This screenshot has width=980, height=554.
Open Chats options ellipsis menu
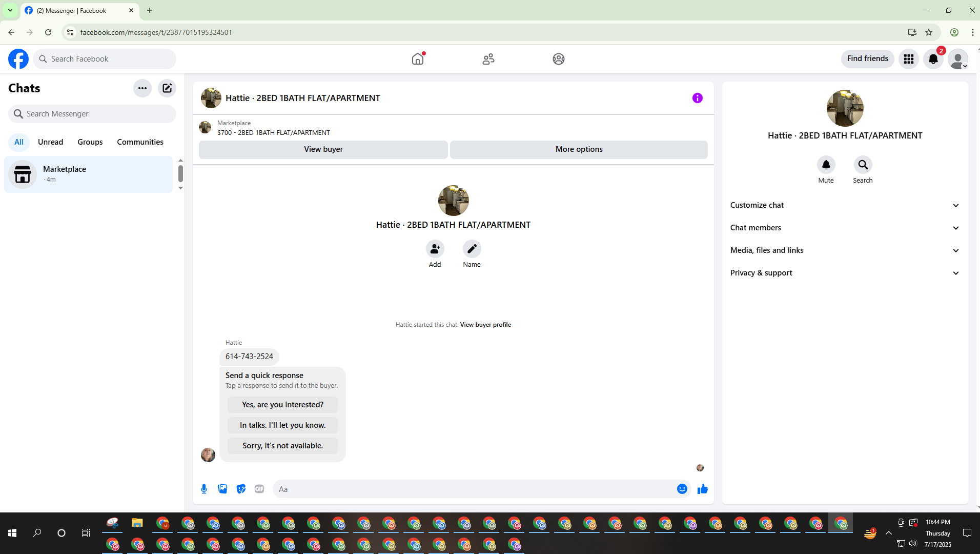pos(142,88)
